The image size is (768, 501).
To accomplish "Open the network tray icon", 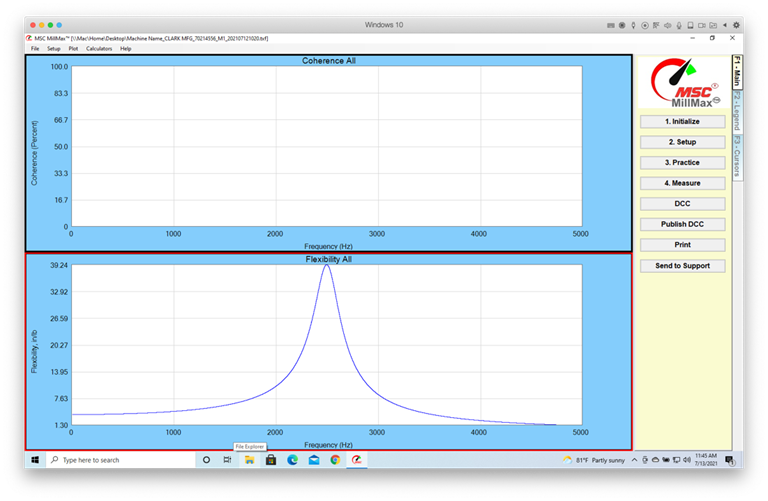I will coord(676,460).
